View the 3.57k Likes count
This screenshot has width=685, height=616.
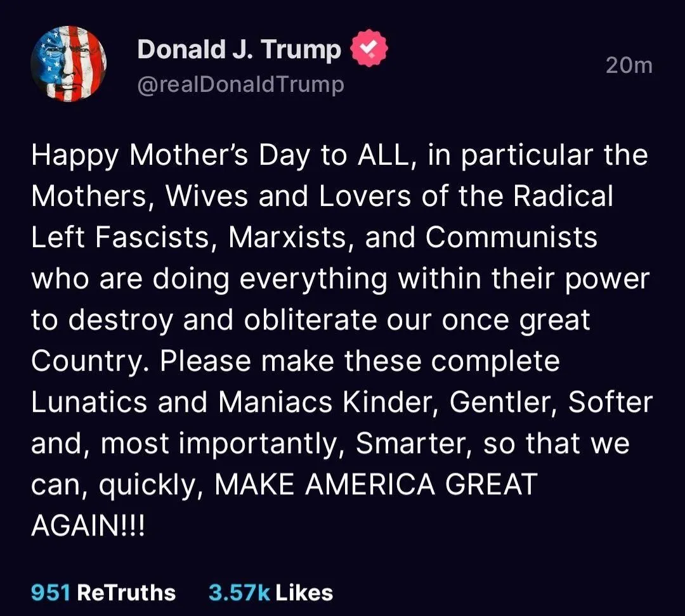270,593
